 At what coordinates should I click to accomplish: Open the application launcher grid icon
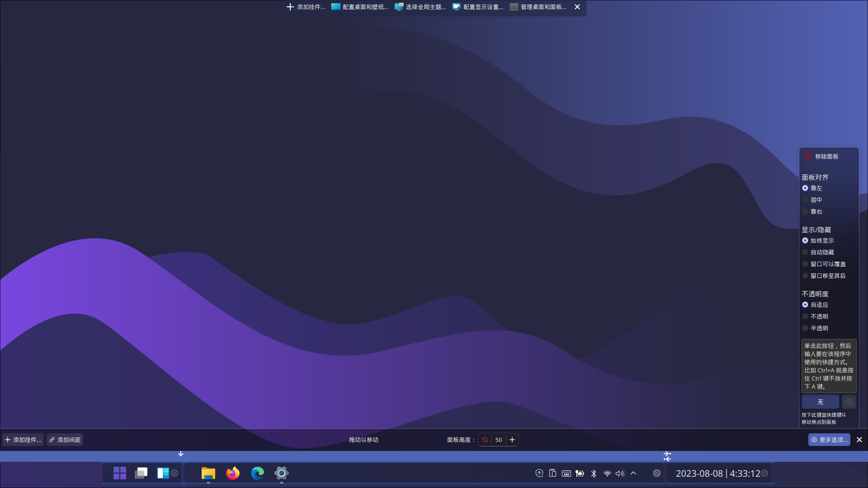click(120, 473)
